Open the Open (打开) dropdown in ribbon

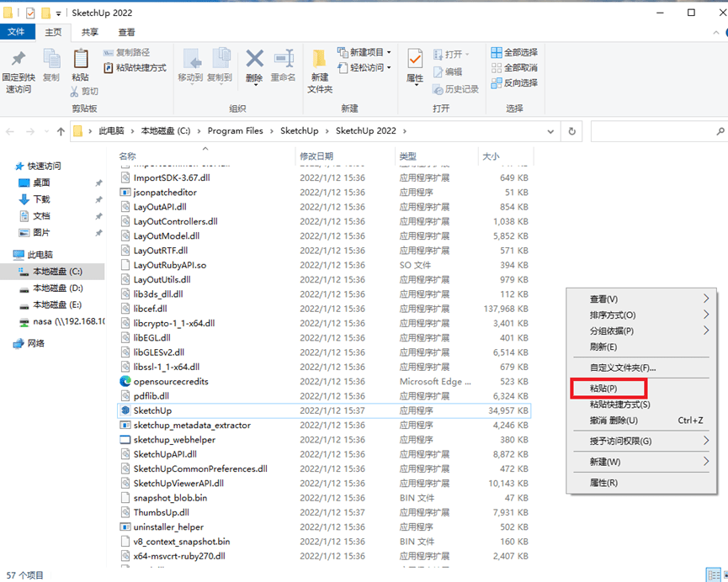(x=451, y=55)
